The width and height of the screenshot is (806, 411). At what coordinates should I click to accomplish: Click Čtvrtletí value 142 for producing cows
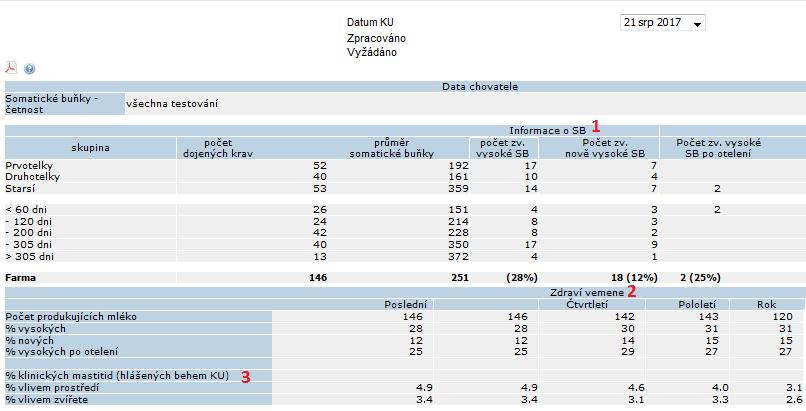pos(624,317)
